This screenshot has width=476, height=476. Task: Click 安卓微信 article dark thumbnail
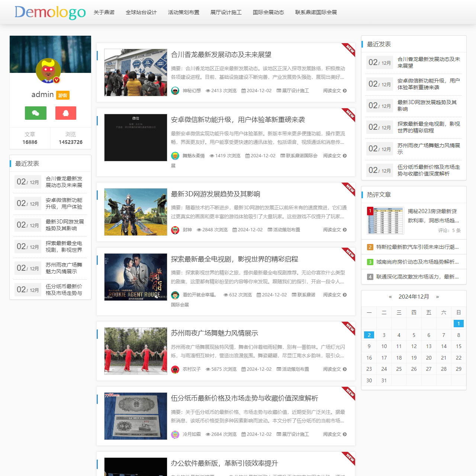[x=136, y=138]
